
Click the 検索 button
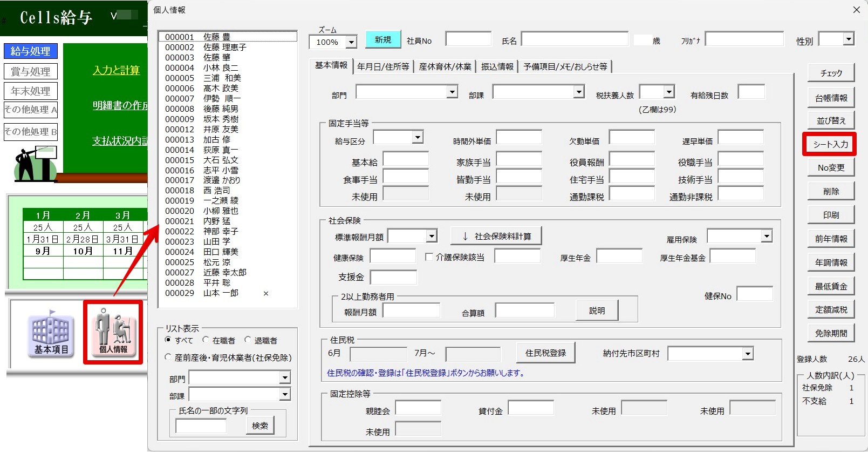click(260, 426)
